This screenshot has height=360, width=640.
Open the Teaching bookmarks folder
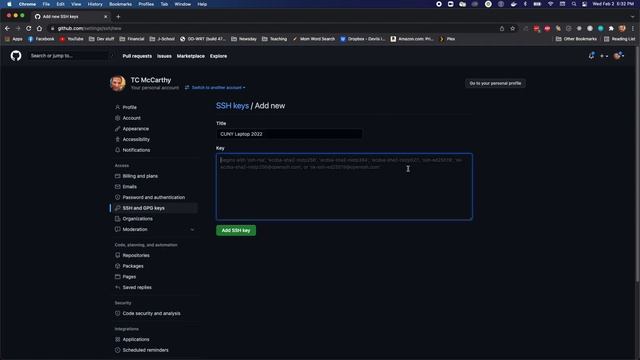coord(274,39)
